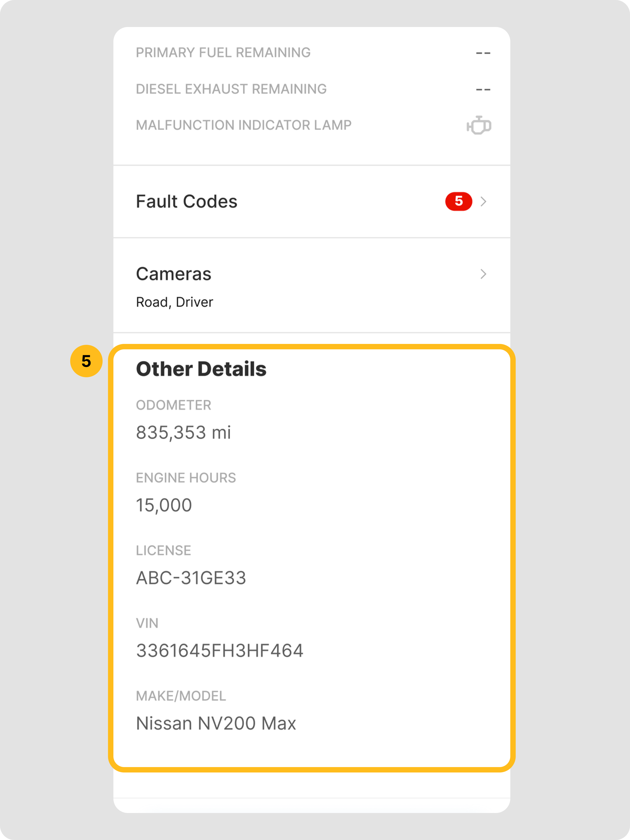Click the ODOMETER field label
Viewport: 630px width, 840px height.
(173, 405)
